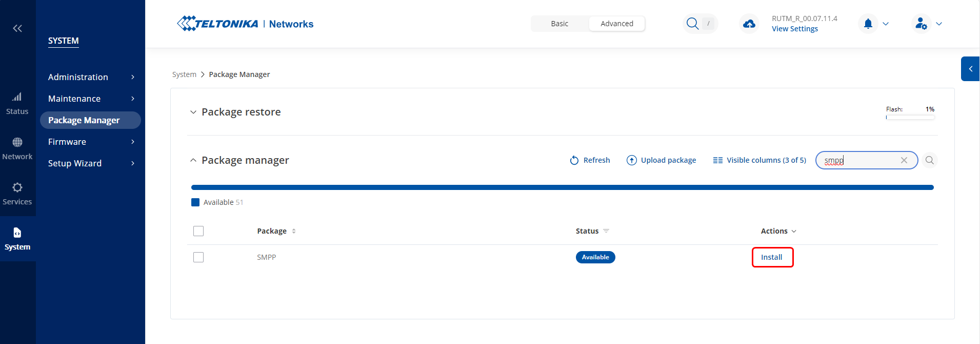Screen dimensions: 980x344
Task: Open the user account settings icon
Action: pos(921,24)
